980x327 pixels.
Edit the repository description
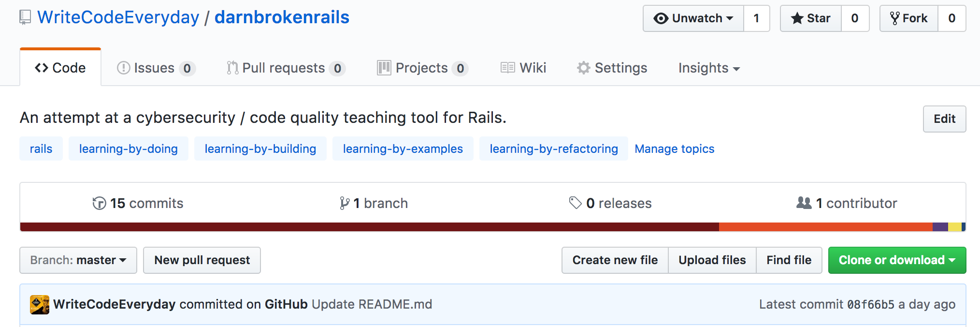point(944,119)
